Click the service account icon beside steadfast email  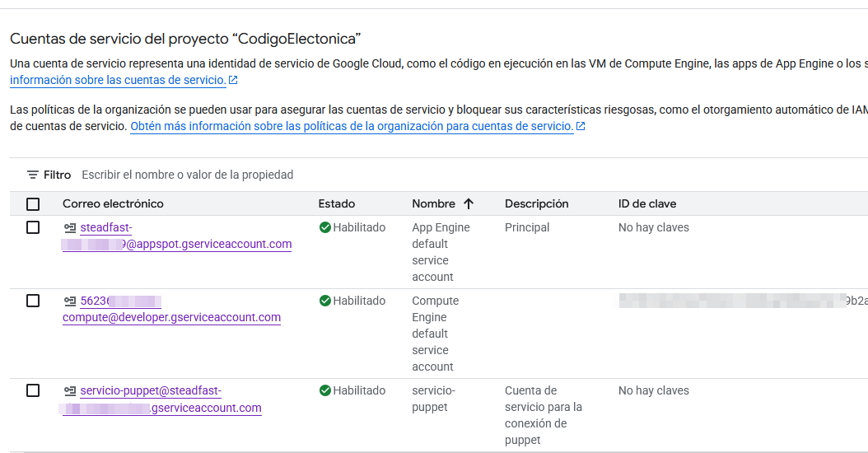click(x=70, y=228)
